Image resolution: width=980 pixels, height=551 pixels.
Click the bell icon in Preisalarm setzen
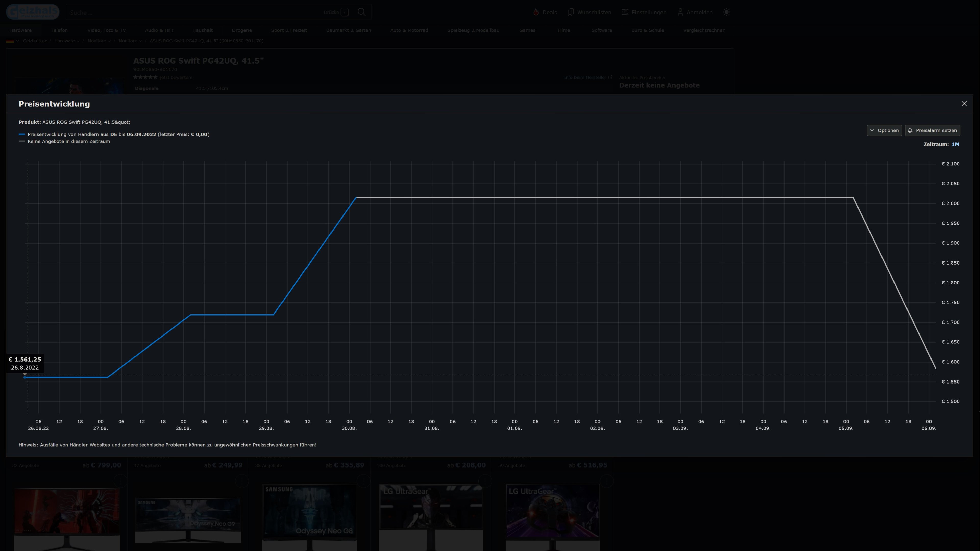pyautogui.click(x=910, y=130)
